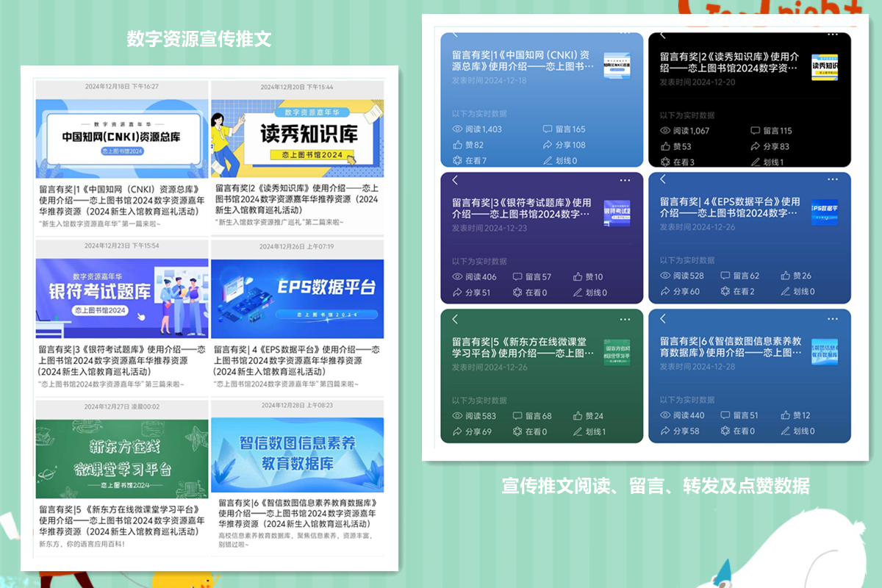Click the timestamp 2024年12月20日 下午15:44

297,87
